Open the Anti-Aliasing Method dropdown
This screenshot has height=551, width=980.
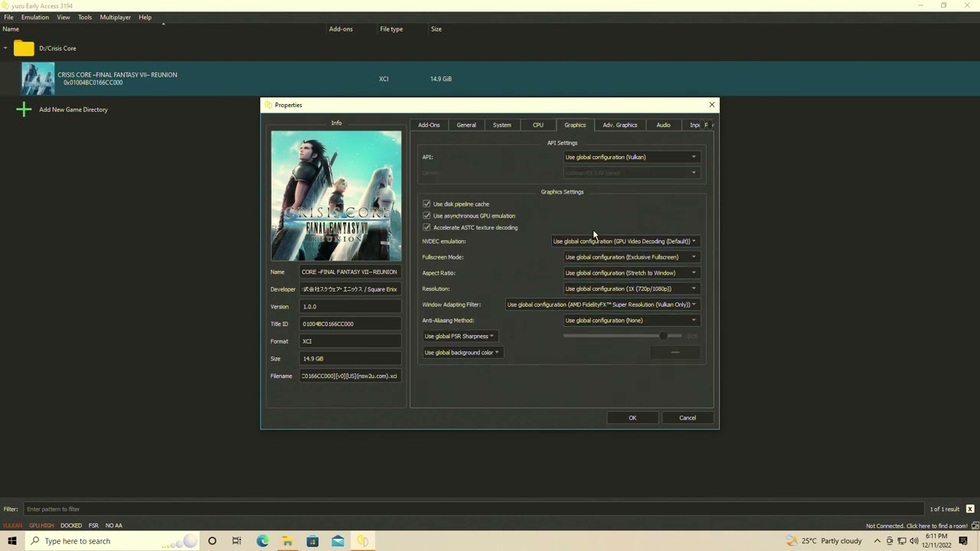pos(631,321)
